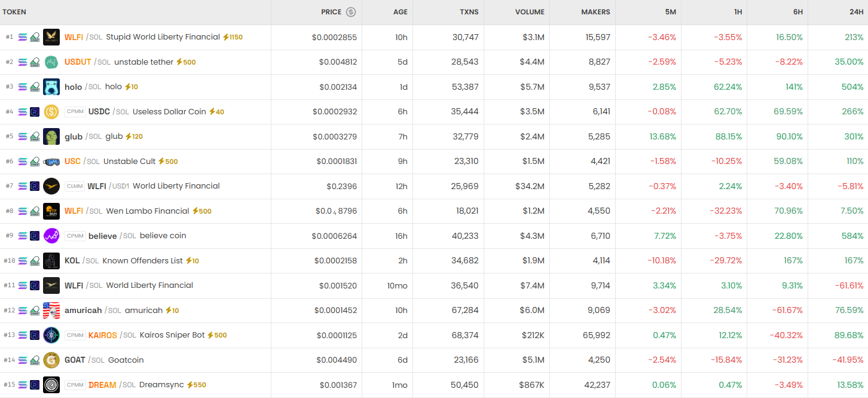Click the Wen Lambo Financial logo
Viewport: 868px width, 398px height.
51,211
